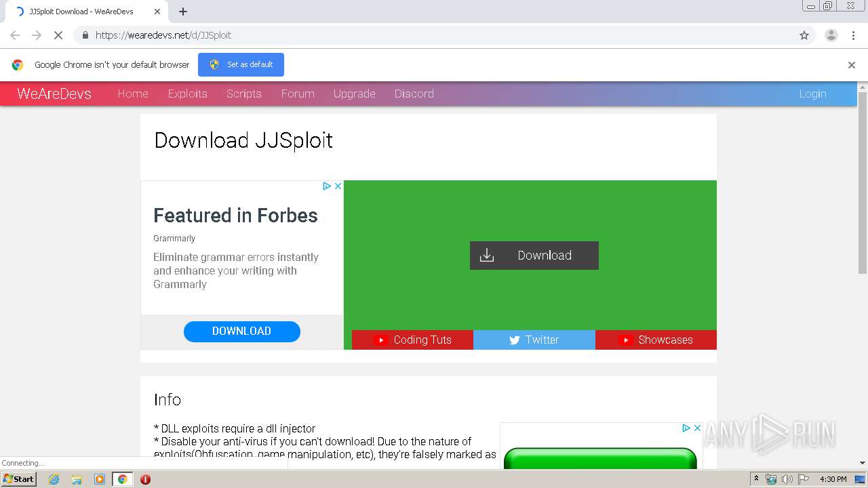Click the WeAreDevs site logo
This screenshot has width=868, height=488.
tap(54, 94)
